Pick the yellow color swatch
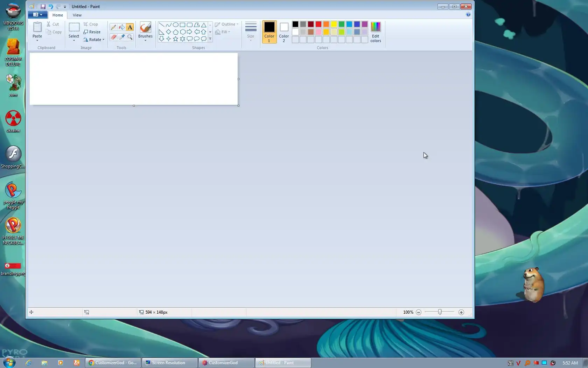The height and width of the screenshot is (368, 588). coord(334,24)
